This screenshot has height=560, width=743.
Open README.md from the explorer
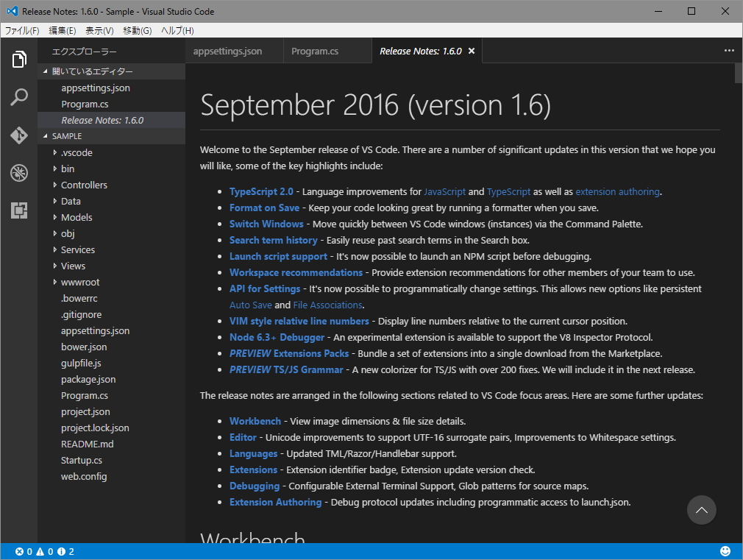(x=86, y=444)
